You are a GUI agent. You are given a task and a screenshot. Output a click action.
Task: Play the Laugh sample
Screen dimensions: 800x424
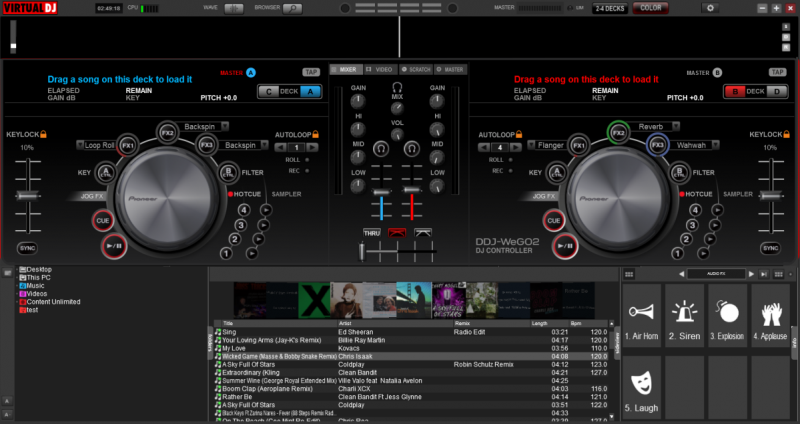[642, 388]
